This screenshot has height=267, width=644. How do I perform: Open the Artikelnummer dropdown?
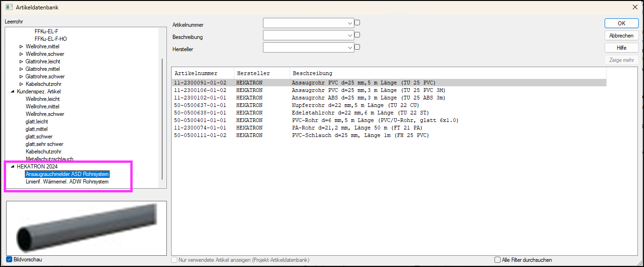(x=350, y=23)
